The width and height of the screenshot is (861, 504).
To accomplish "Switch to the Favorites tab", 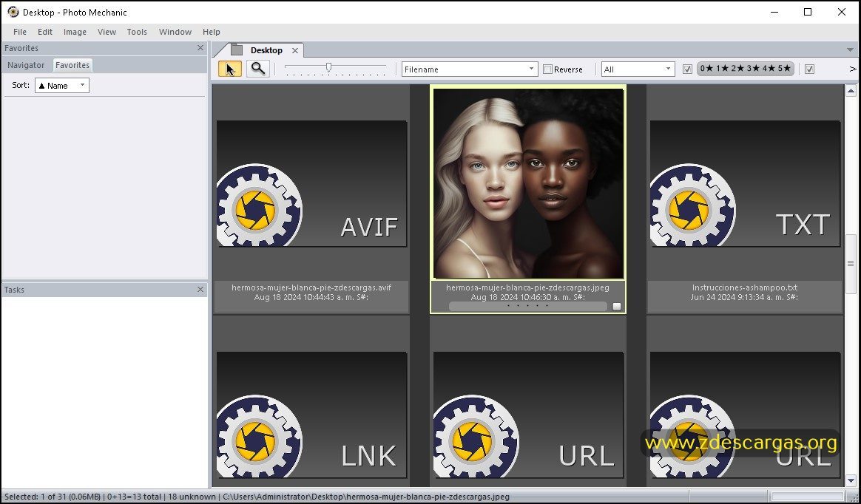I will point(72,65).
